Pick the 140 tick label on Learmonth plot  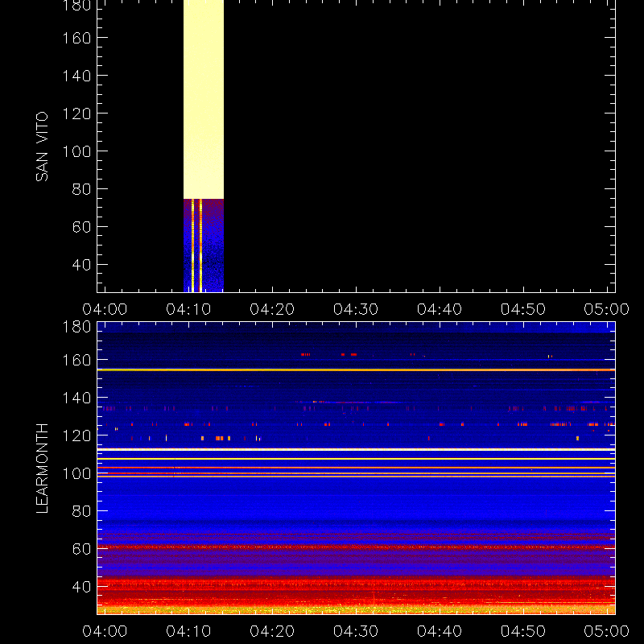coord(76,398)
